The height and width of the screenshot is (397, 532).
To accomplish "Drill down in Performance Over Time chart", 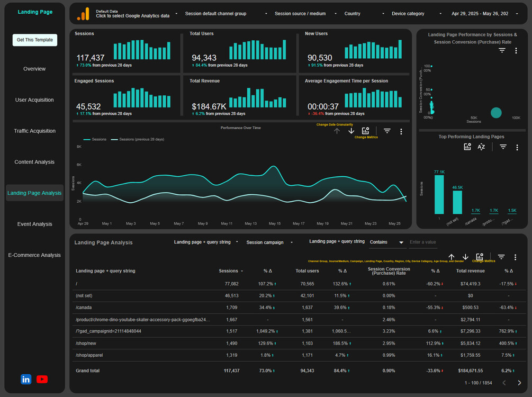I will [x=351, y=131].
